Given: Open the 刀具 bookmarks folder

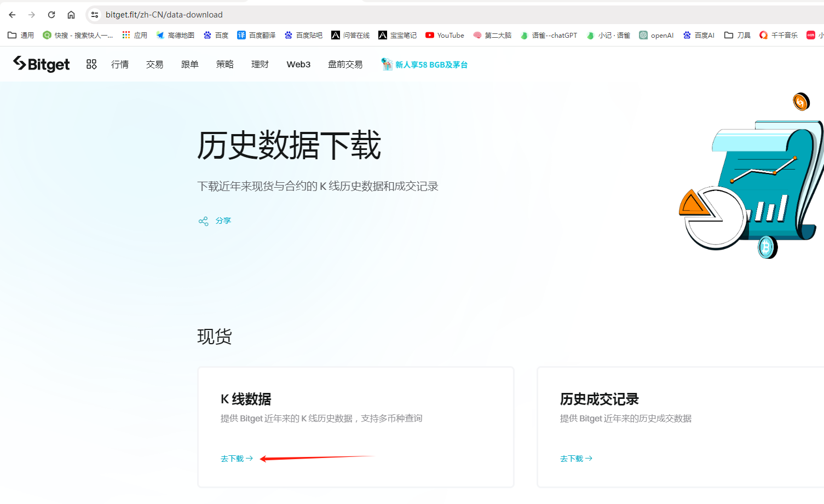Looking at the screenshot, I should click(737, 35).
